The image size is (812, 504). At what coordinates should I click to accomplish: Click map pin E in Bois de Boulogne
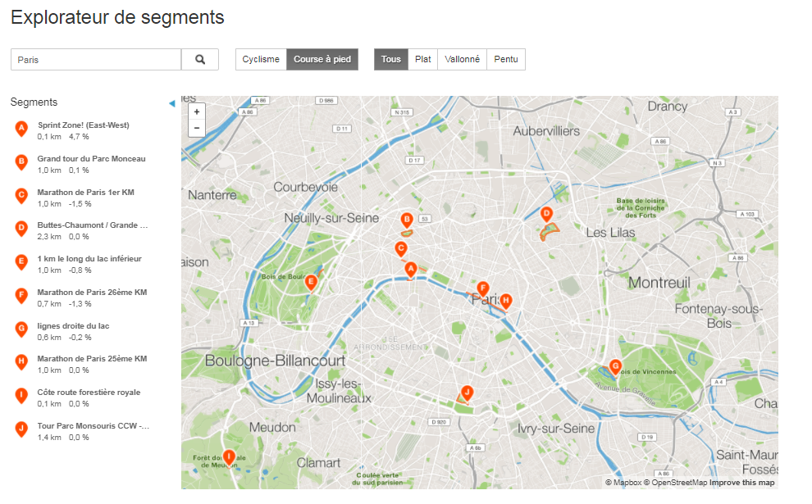pos(311,283)
